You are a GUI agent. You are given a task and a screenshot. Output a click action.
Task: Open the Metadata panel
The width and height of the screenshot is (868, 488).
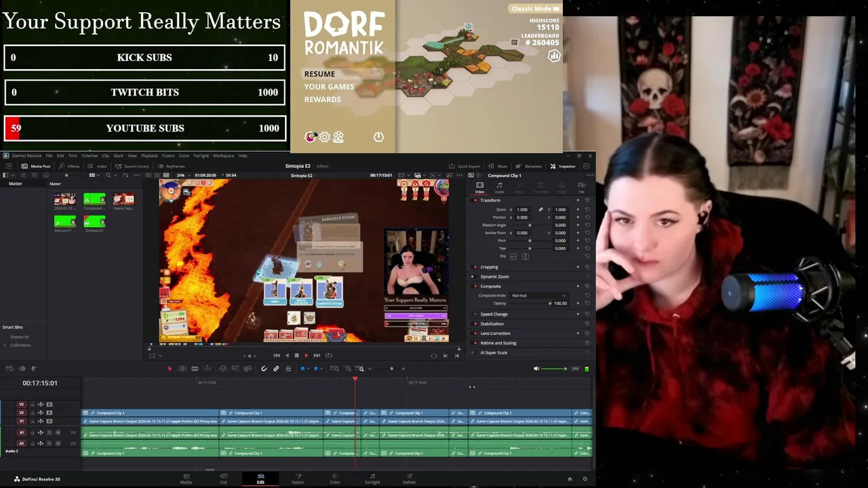(x=528, y=166)
